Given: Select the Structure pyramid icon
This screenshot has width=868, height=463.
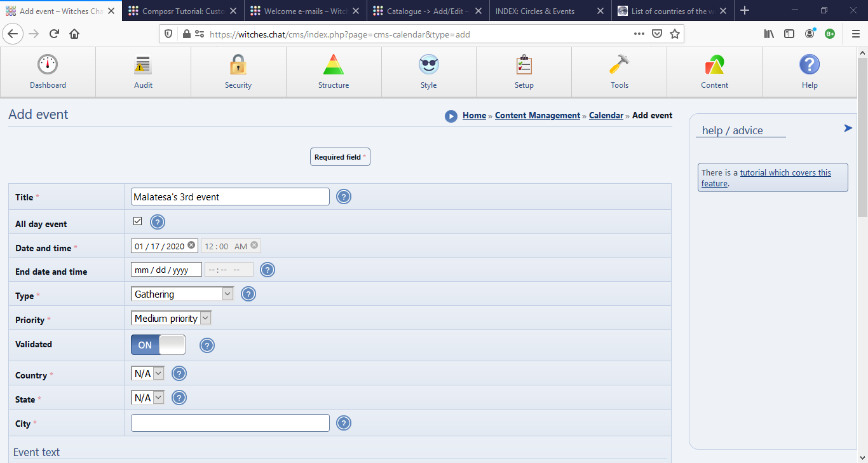Looking at the screenshot, I should click(x=334, y=65).
